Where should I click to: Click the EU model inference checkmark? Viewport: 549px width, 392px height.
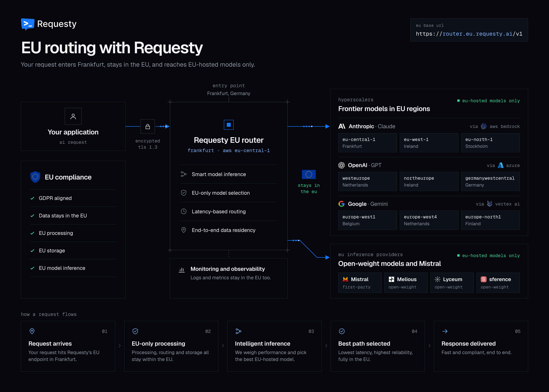pyautogui.click(x=32, y=268)
